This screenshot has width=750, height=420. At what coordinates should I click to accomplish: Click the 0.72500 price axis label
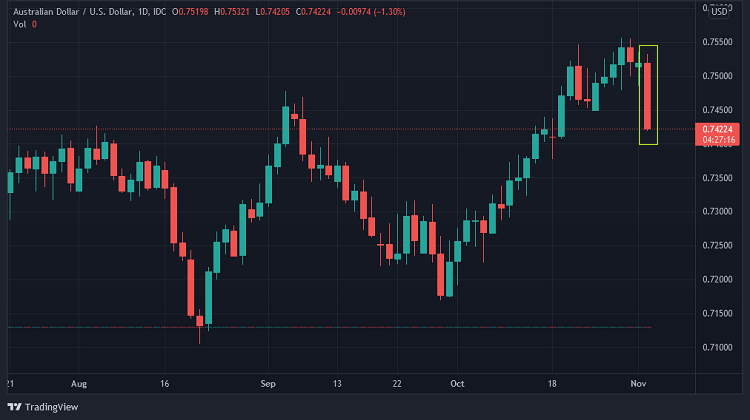pyautogui.click(x=717, y=245)
